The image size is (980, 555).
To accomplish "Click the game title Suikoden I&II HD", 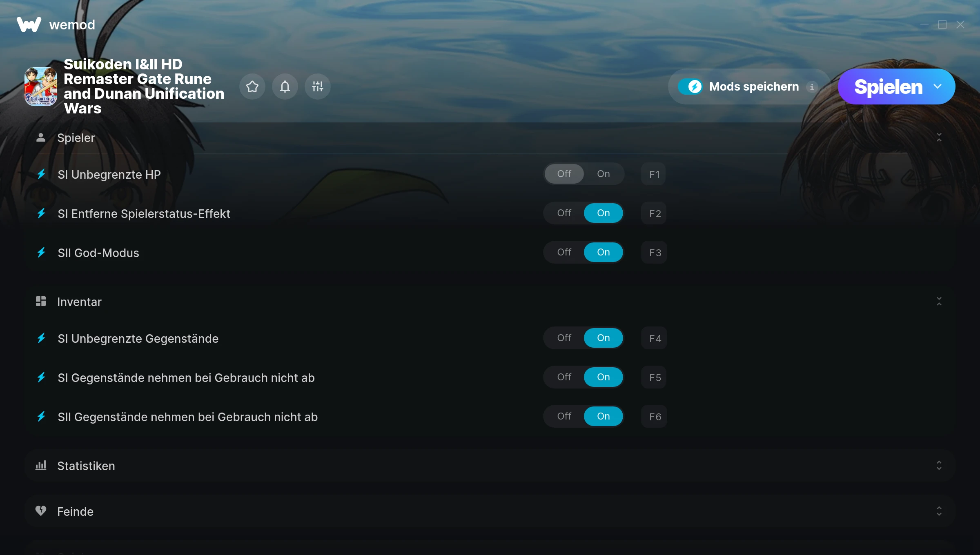I will point(144,86).
